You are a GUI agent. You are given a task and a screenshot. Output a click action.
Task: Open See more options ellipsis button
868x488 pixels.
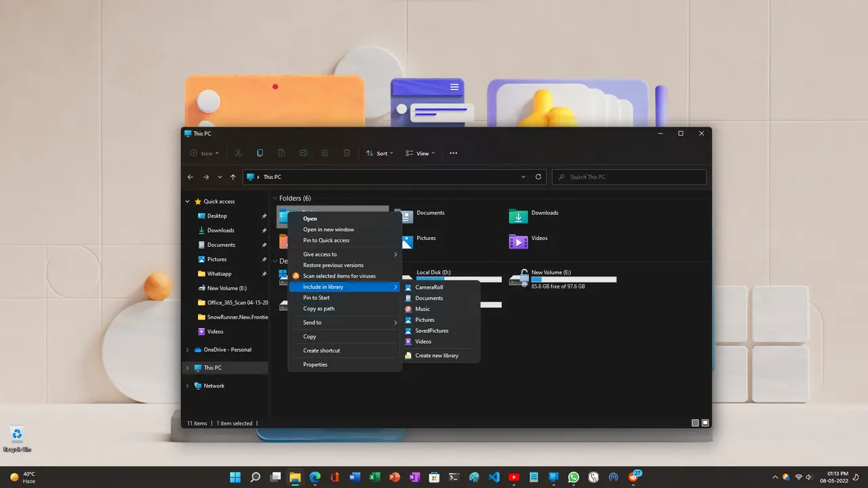[453, 153]
